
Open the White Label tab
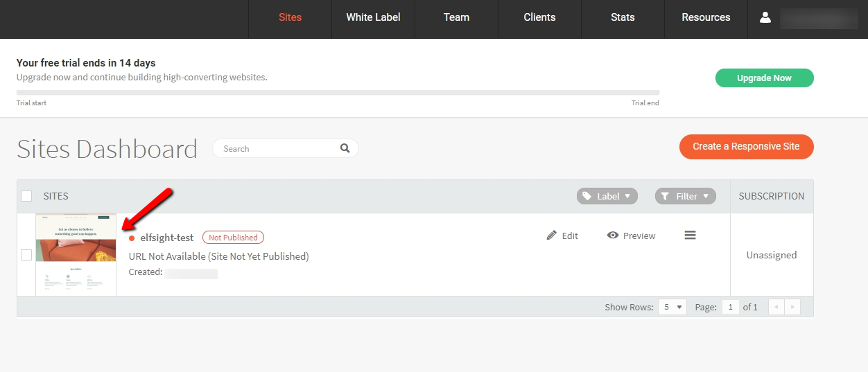pos(373,17)
